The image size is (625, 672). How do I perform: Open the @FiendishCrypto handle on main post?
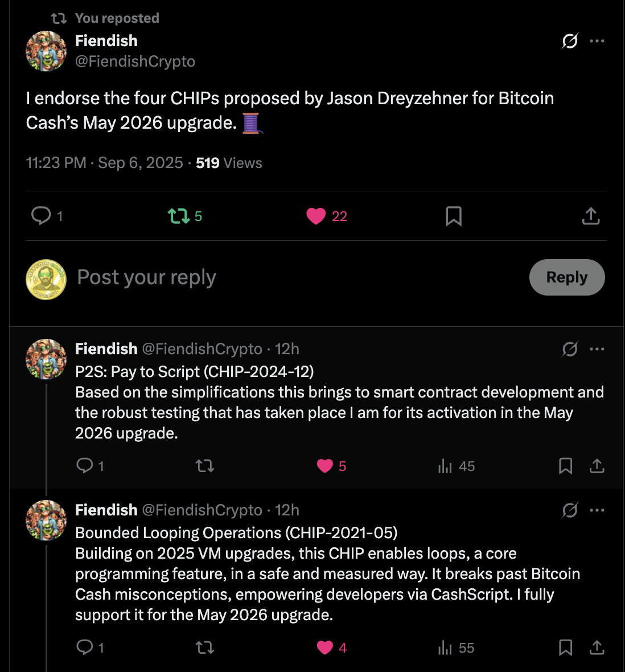[135, 62]
